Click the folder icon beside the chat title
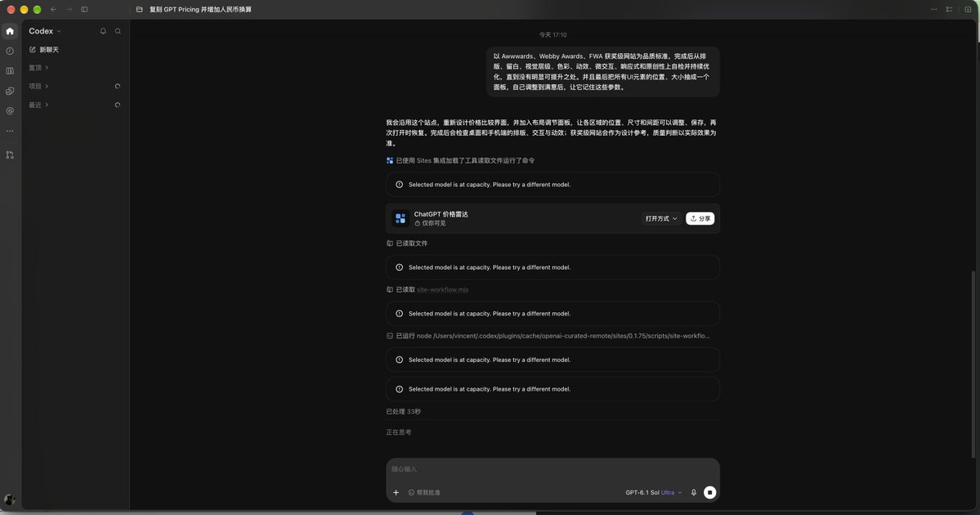Image resolution: width=980 pixels, height=515 pixels. (140, 9)
